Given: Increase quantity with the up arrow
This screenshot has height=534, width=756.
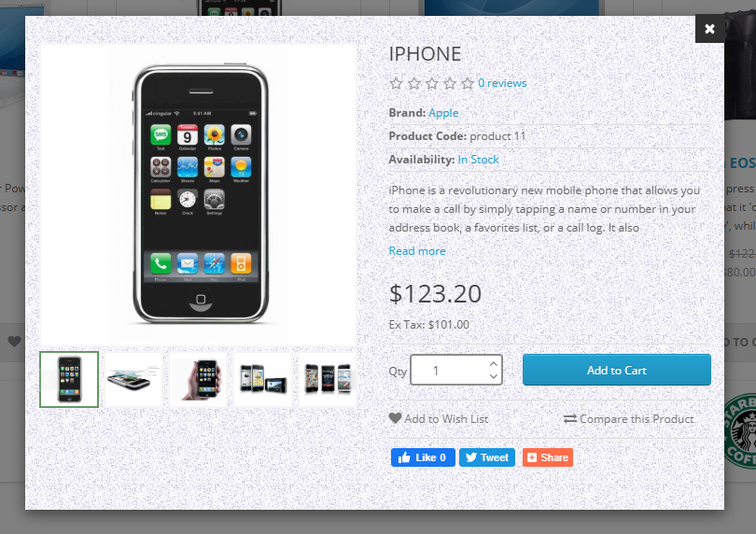Looking at the screenshot, I should (493, 364).
